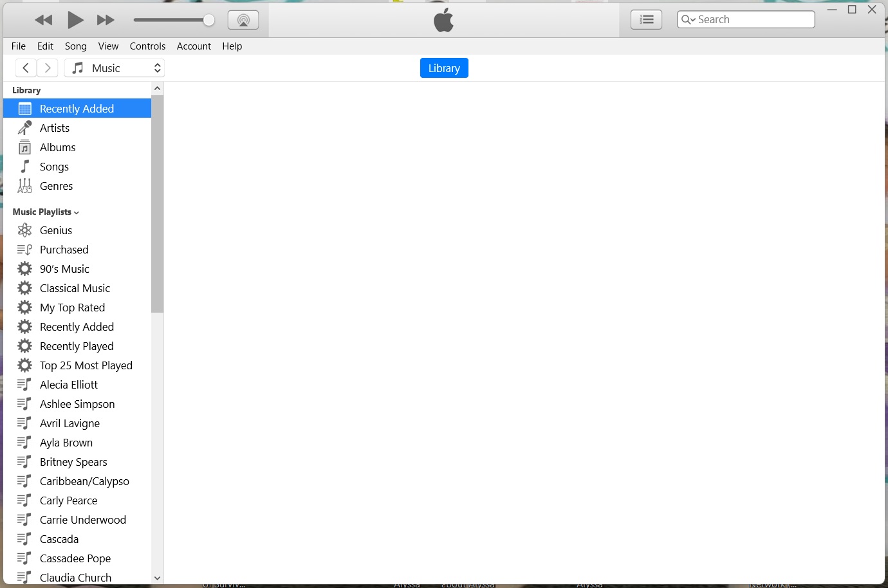888x588 pixels.
Task: Select the Britney Spears playlist icon
Action: [24, 462]
